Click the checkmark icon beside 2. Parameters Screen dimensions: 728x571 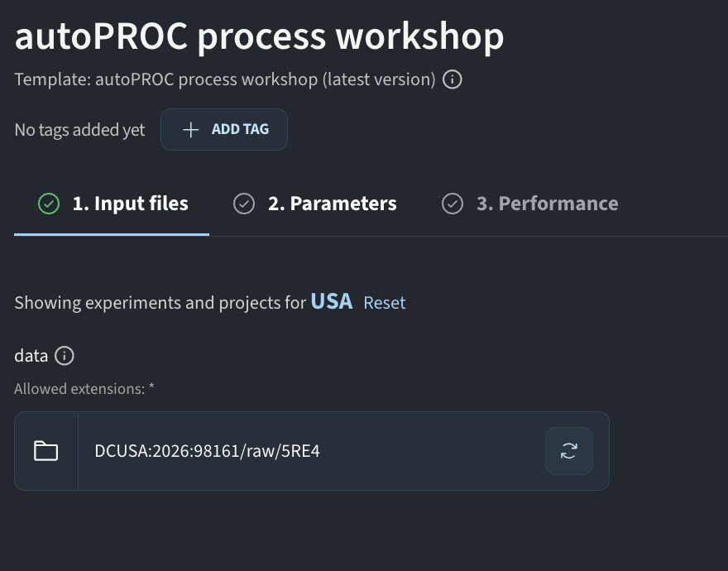[244, 204]
